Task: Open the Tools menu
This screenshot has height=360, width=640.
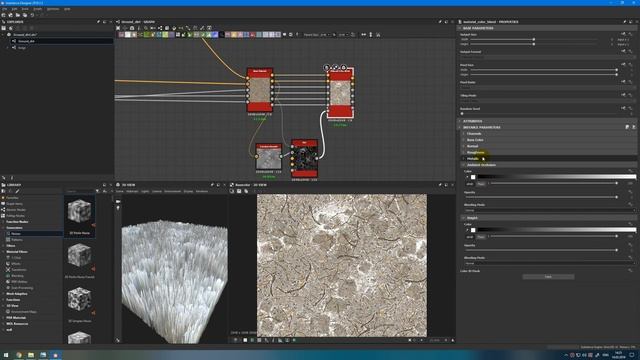Action: 25,9
